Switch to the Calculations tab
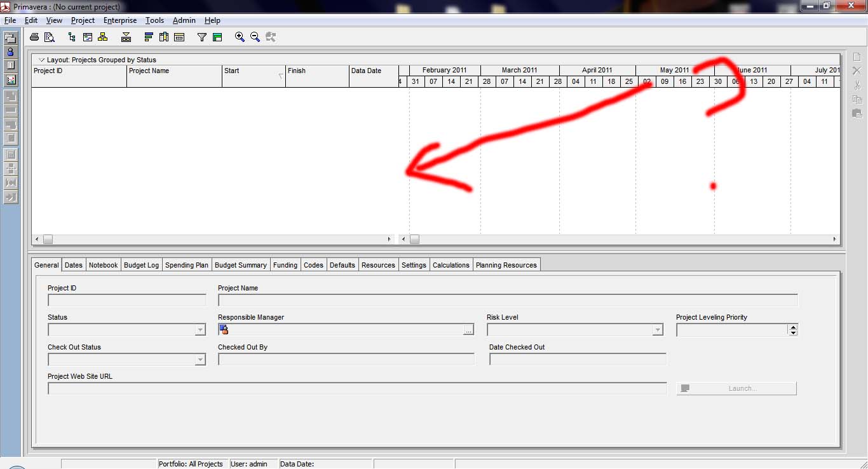 pyautogui.click(x=451, y=265)
